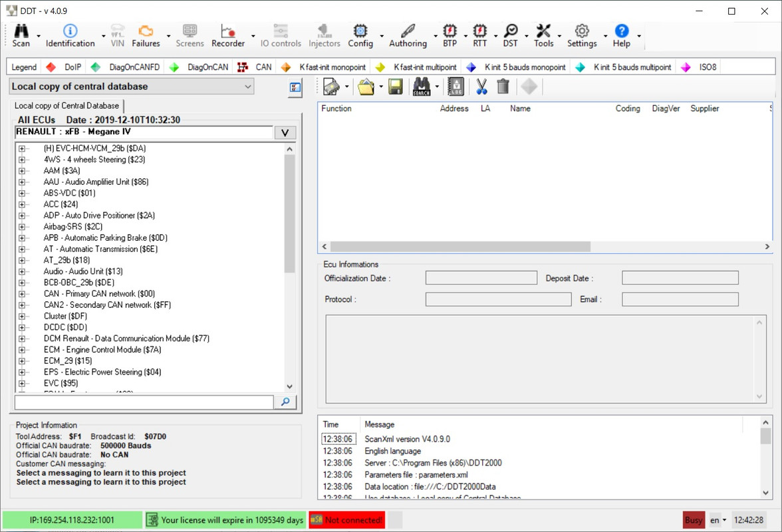Click the LOG book icon
The image size is (782, 532).
[x=456, y=86]
